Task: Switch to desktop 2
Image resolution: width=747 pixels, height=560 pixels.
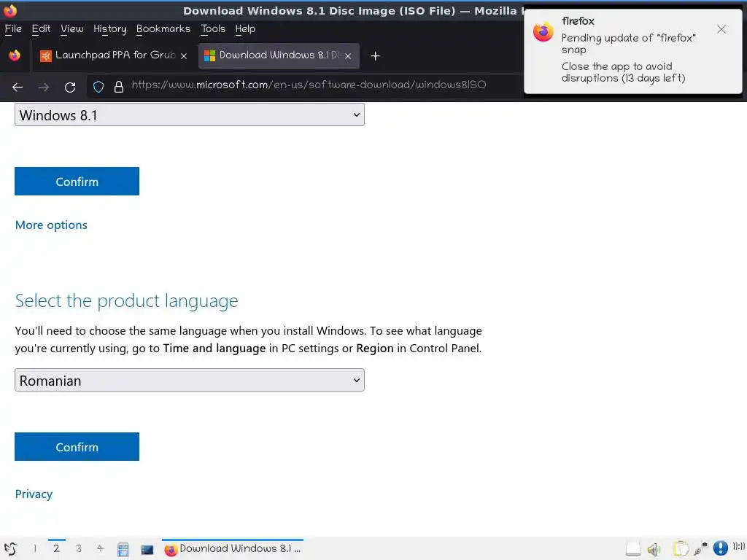Action: click(56, 548)
